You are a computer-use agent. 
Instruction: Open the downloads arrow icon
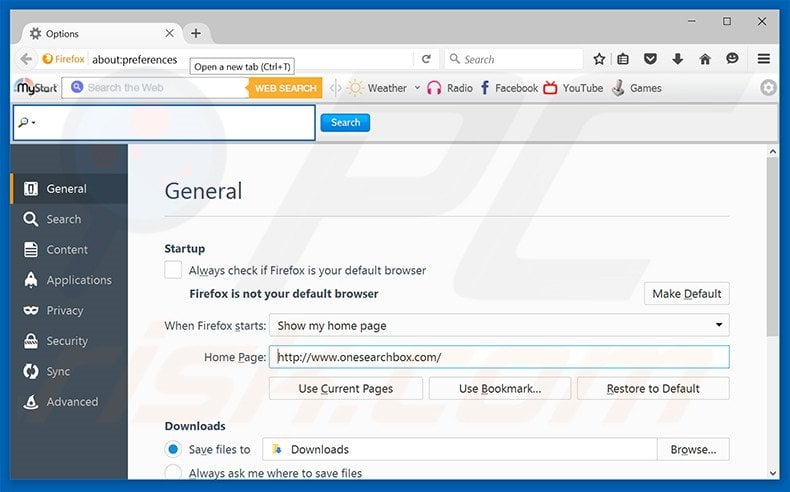(678, 59)
